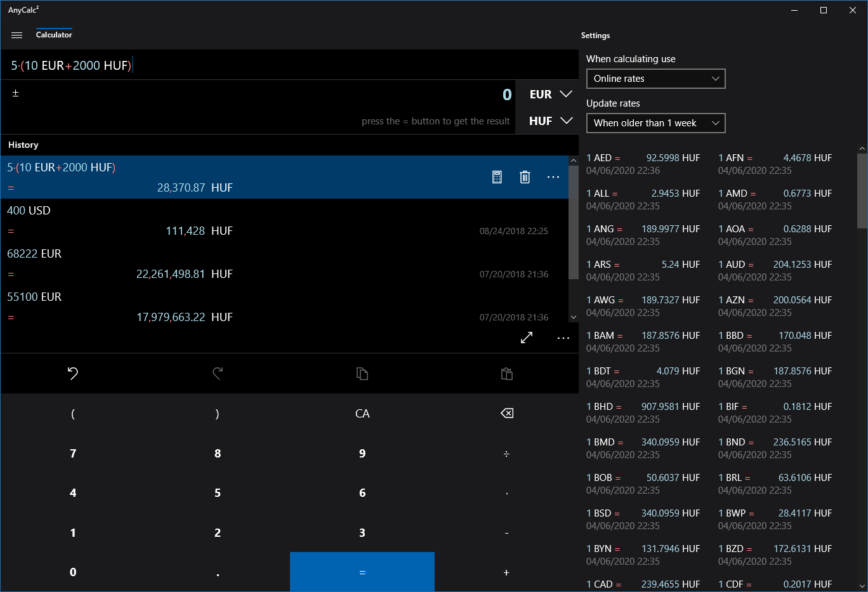The image size is (868, 592).
Task: Click the calculator icon on selected history row
Action: click(497, 177)
